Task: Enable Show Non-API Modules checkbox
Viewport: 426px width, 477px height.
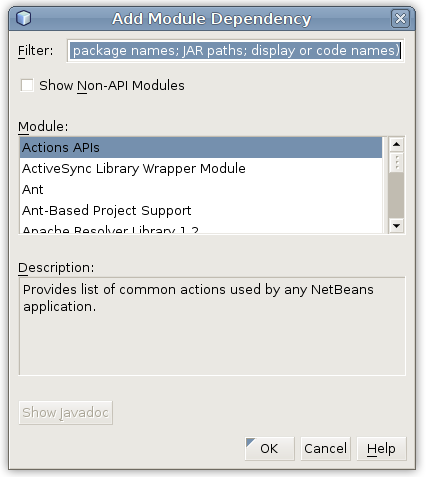Action: tap(27, 85)
